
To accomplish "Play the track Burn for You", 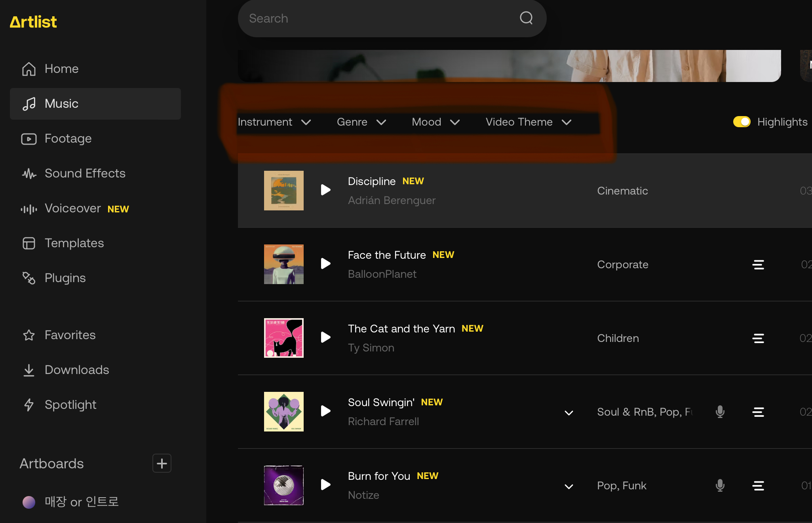I will (x=325, y=485).
